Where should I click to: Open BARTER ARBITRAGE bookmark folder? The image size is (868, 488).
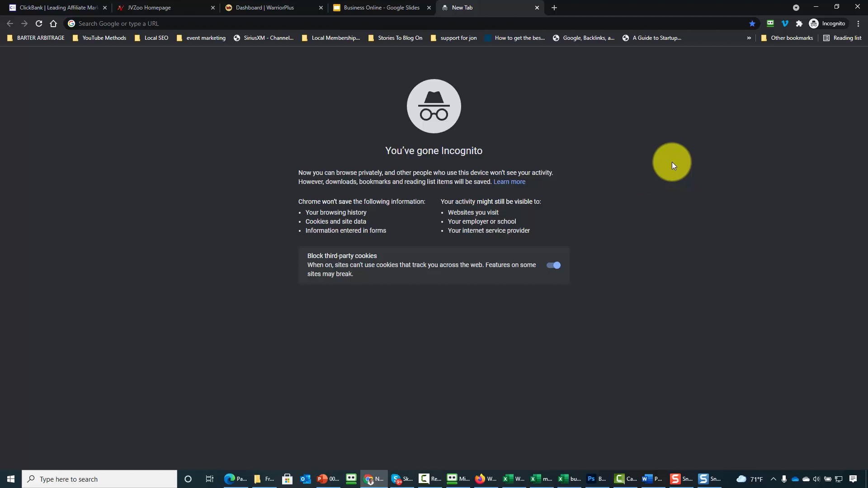[36, 38]
